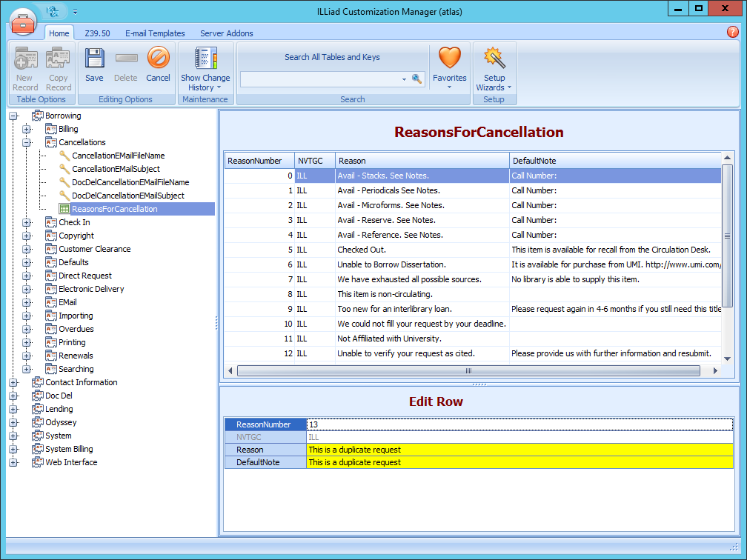This screenshot has height=560, width=747.
Task: Select the row "Checked Out."
Action: coord(473,250)
